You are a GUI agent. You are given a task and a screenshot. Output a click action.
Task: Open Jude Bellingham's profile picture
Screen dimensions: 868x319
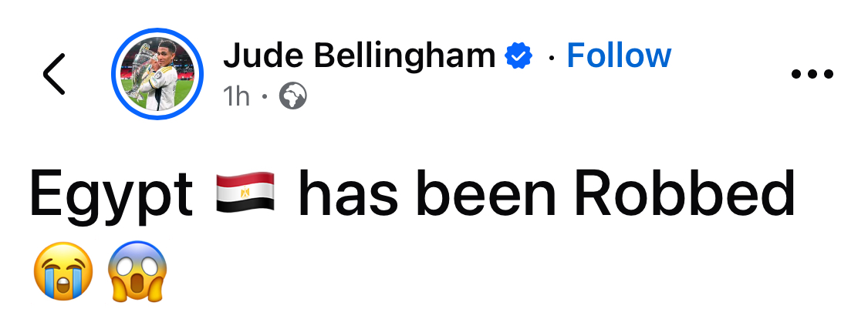(x=157, y=73)
